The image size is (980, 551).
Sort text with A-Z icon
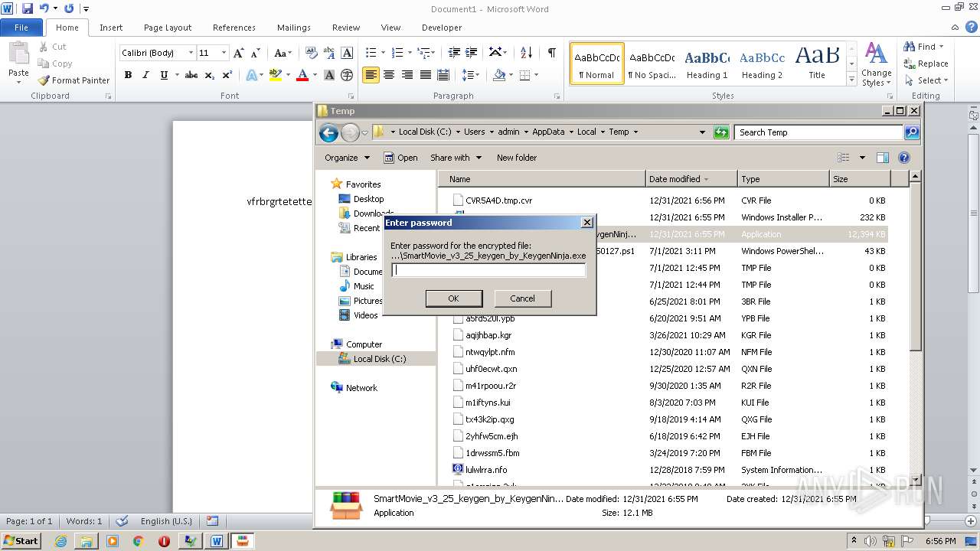click(526, 53)
